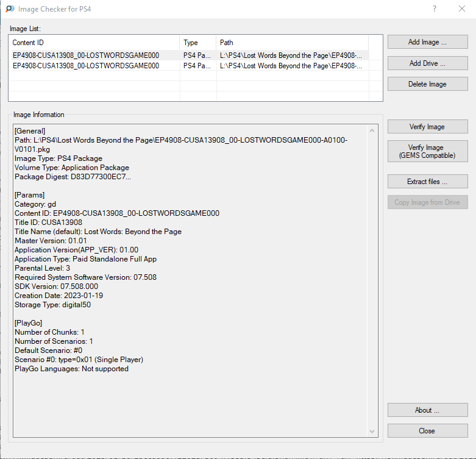Click the Delete Image button
This screenshot has width=476, height=459.
pyautogui.click(x=427, y=84)
